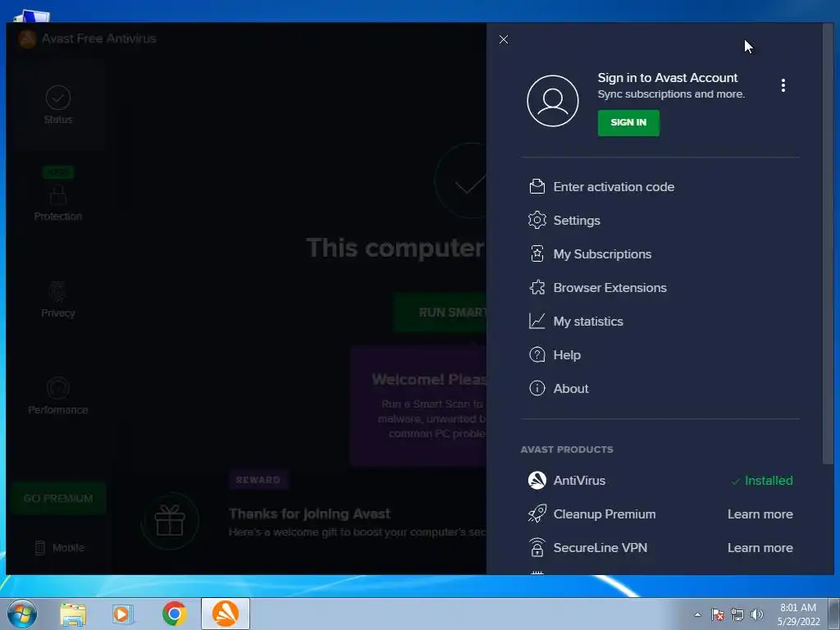Image resolution: width=840 pixels, height=630 pixels.
Task: Click the user profile avatar icon
Action: (552, 101)
